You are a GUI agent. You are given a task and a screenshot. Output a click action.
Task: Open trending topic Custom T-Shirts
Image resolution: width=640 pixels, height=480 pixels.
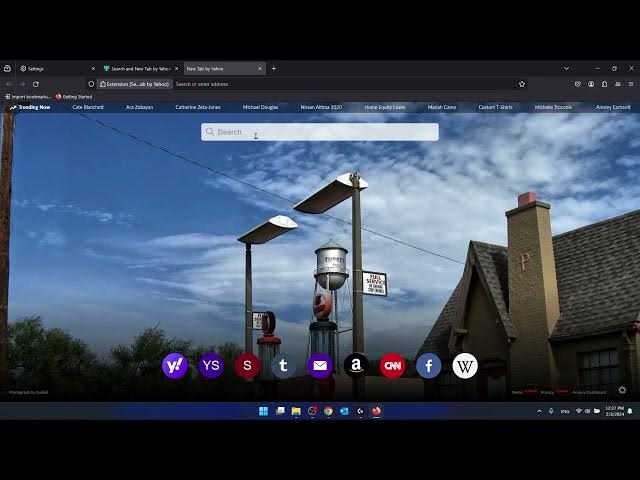[x=496, y=107]
